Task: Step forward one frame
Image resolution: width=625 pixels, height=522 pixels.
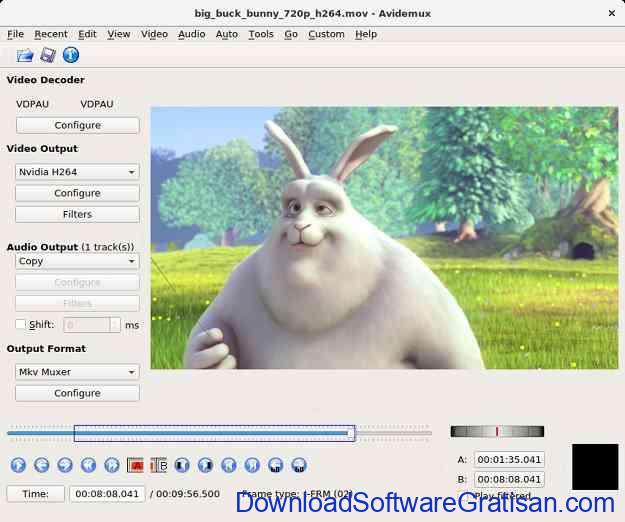Action: tap(65, 465)
